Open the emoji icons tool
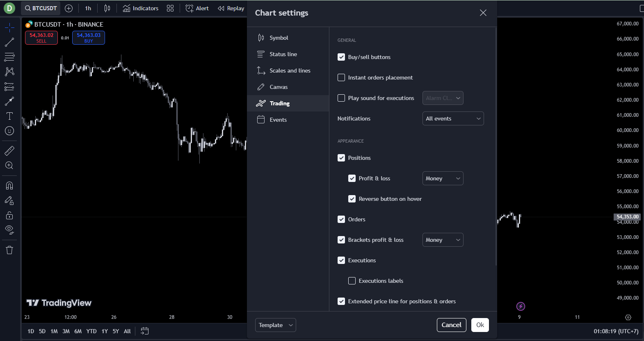Screen dimensions: 644x341 tap(9, 131)
